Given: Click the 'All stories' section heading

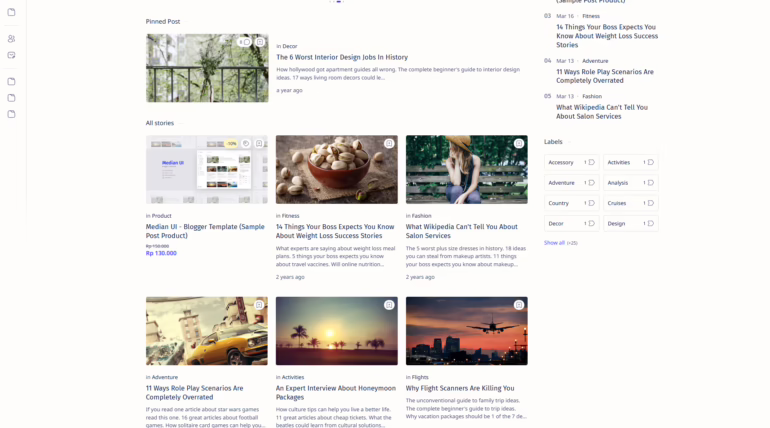Looking at the screenshot, I should (160, 123).
